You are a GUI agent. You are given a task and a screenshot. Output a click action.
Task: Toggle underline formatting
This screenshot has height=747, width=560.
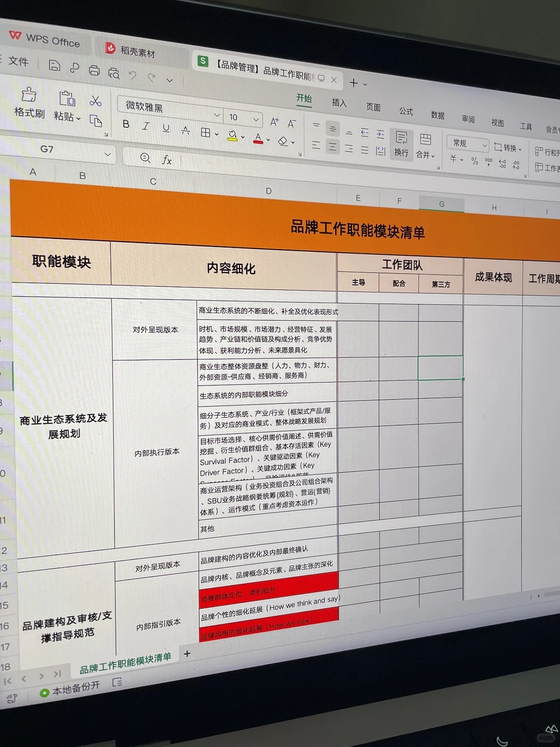pos(166,129)
